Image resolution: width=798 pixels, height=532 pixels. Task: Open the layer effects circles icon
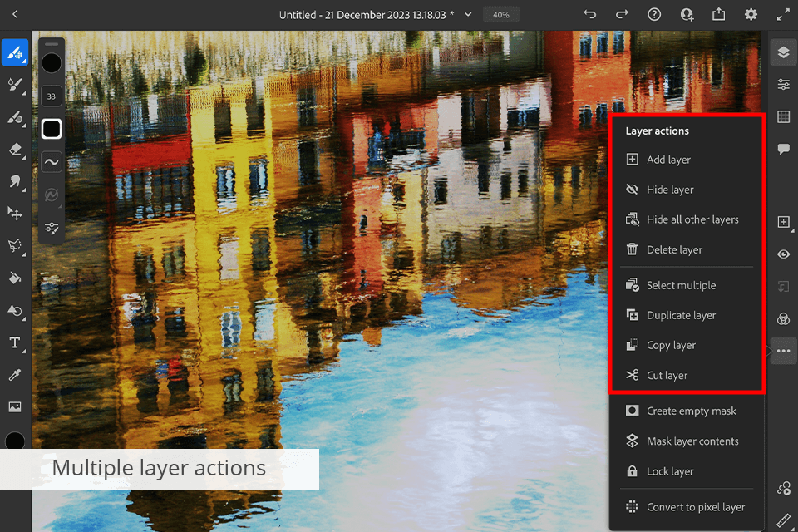783,318
